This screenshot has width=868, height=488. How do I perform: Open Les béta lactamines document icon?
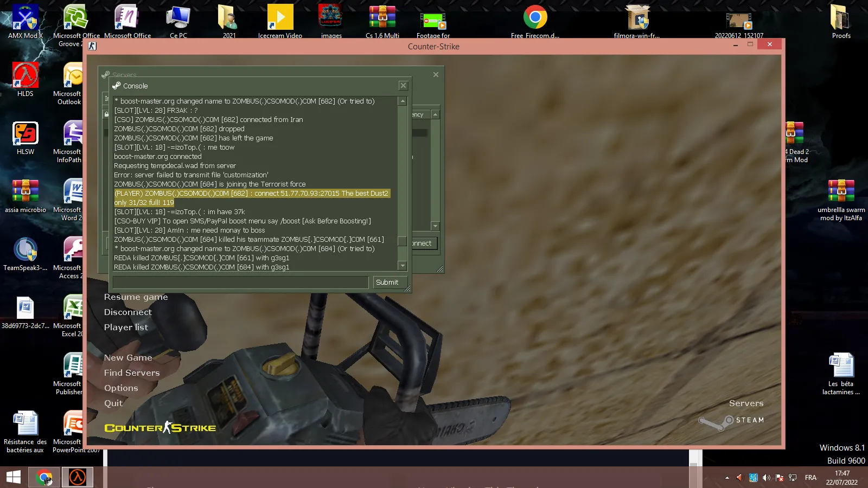click(x=841, y=374)
